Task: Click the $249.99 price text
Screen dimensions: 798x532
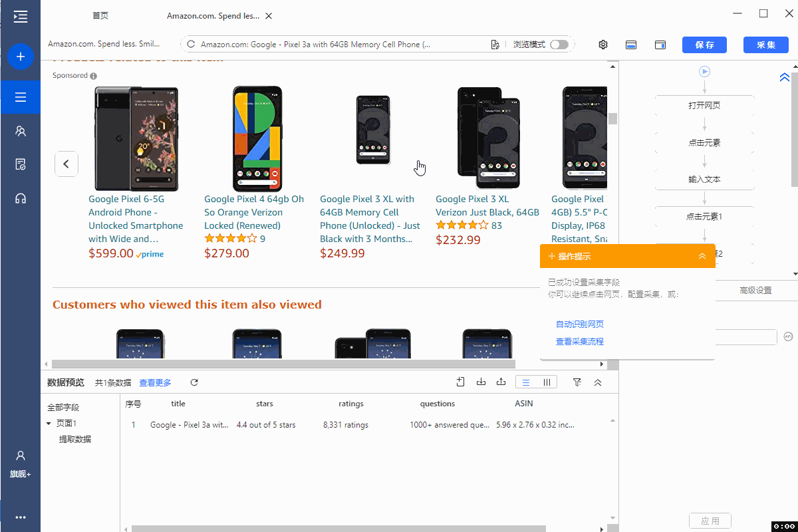Action: [342, 253]
